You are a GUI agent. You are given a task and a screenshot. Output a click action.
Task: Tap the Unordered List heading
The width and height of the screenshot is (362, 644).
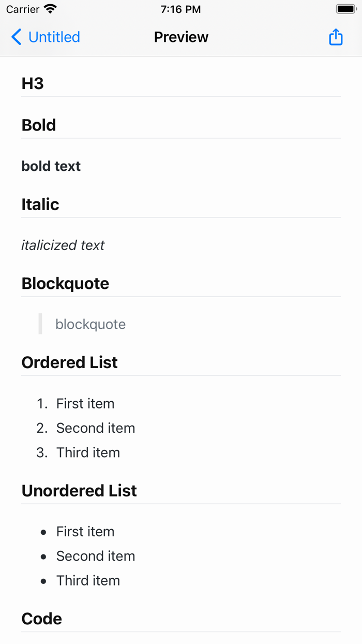click(x=79, y=490)
